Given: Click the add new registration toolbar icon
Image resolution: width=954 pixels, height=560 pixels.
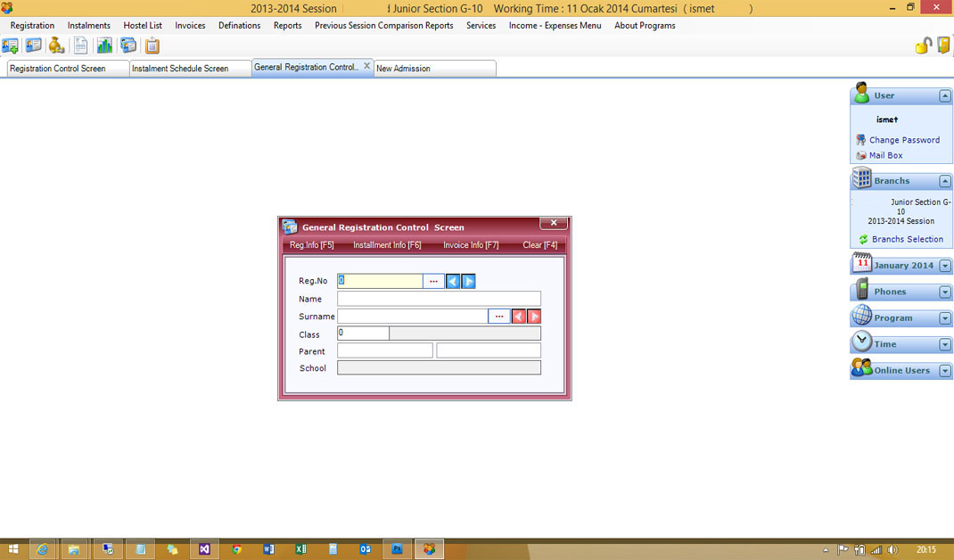Looking at the screenshot, I should point(11,45).
